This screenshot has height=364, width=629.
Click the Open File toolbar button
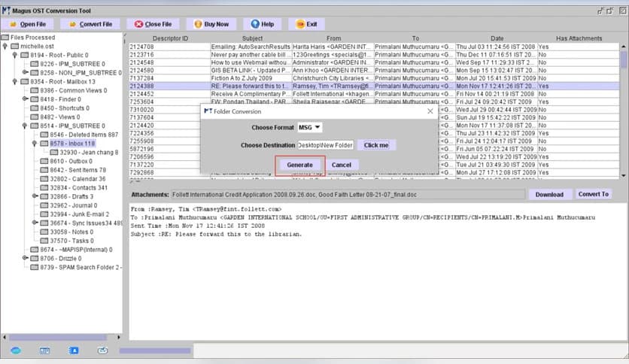click(x=27, y=24)
